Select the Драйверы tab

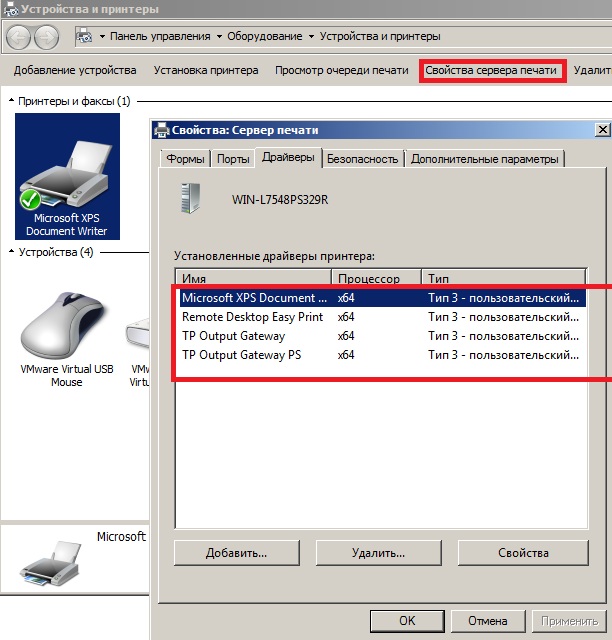[288, 157]
